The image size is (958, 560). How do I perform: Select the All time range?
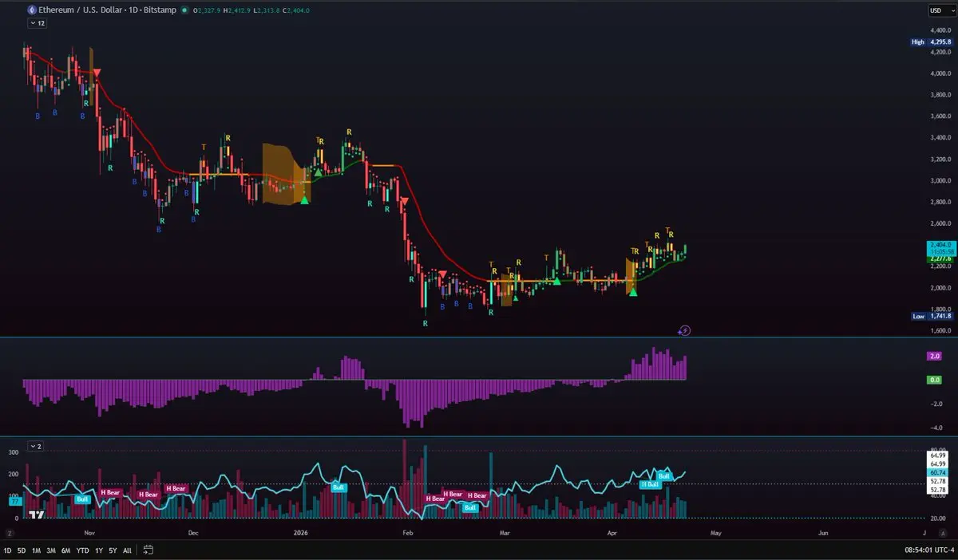[127, 550]
